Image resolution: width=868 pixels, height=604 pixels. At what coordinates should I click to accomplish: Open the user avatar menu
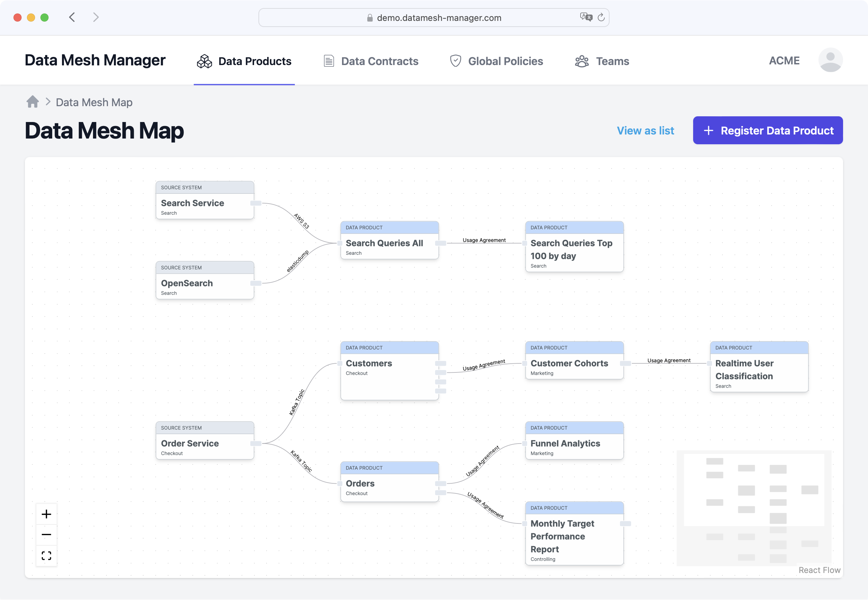click(x=830, y=59)
